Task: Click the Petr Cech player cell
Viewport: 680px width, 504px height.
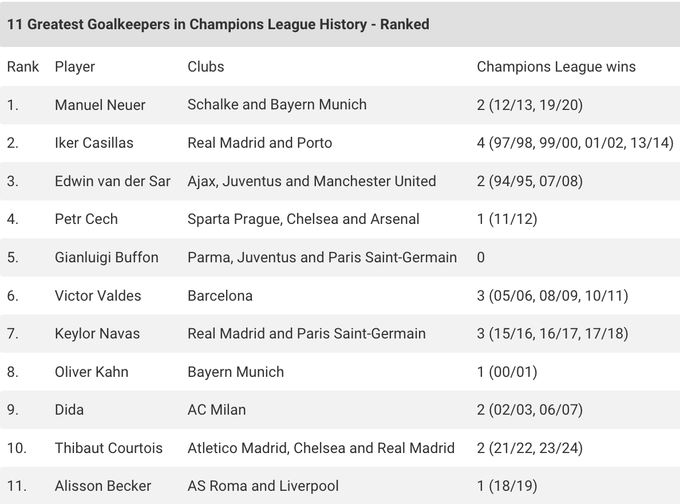Action: coord(87,219)
